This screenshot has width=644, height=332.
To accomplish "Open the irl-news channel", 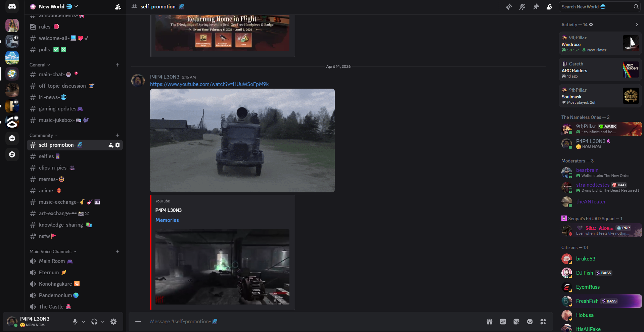I will pyautogui.click(x=75, y=97).
